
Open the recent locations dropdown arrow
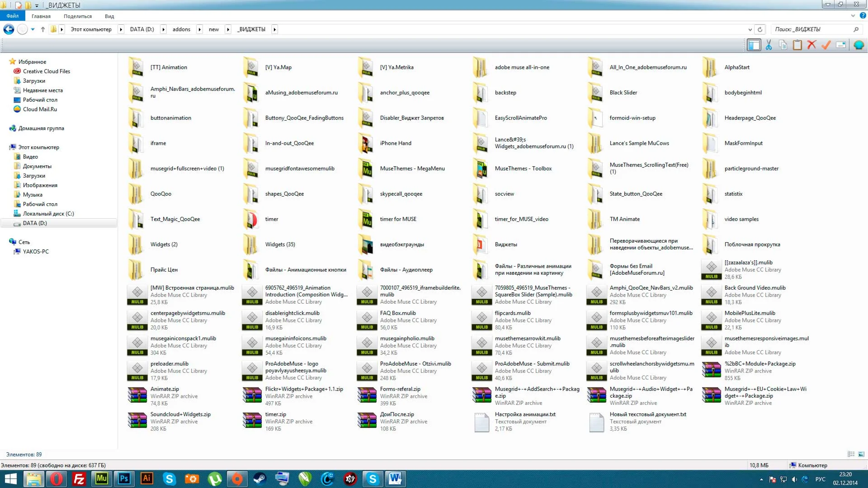(33, 29)
